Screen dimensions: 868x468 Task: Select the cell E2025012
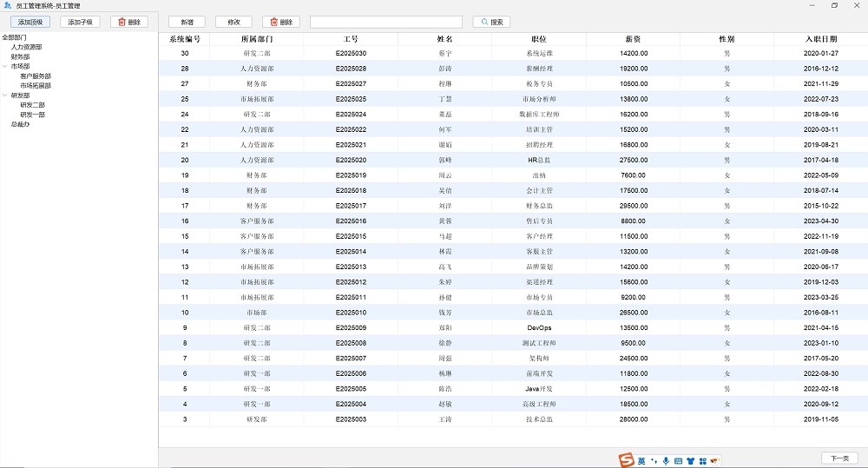tap(351, 282)
